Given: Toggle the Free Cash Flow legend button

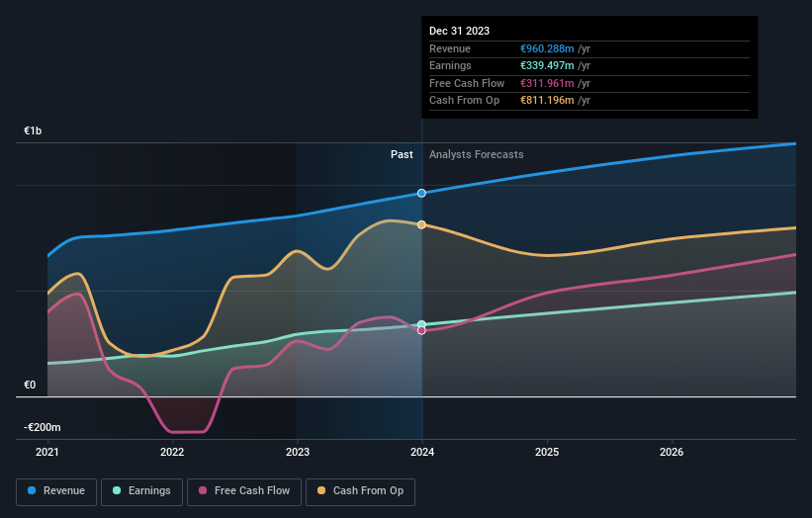Looking at the screenshot, I should click(x=244, y=491).
